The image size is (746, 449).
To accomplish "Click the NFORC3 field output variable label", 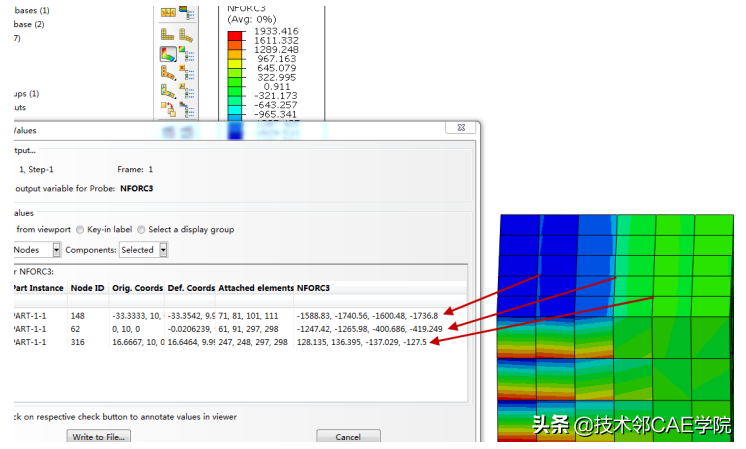I will [x=137, y=188].
